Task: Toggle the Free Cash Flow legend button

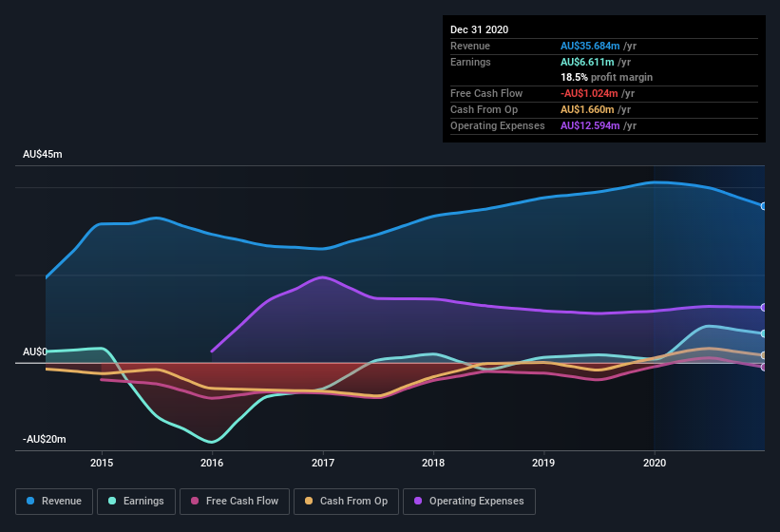Action: (235, 502)
